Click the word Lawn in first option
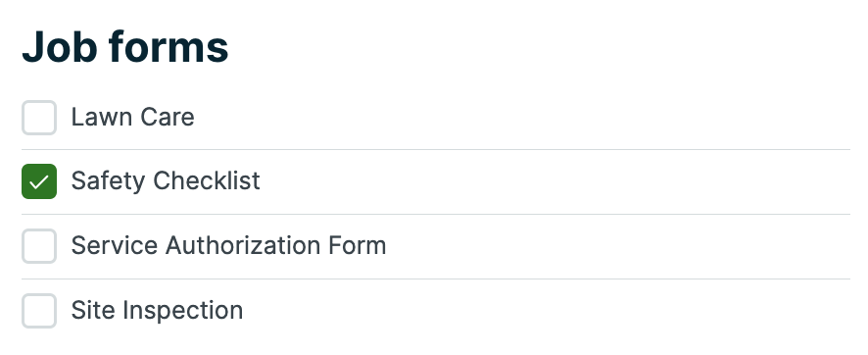Screen dimensions: 868x355 [x=103, y=117]
